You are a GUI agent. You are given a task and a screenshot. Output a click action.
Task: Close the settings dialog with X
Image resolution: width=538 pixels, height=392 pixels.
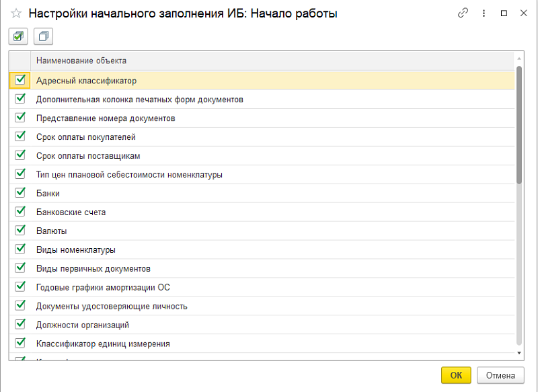(523, 13)
